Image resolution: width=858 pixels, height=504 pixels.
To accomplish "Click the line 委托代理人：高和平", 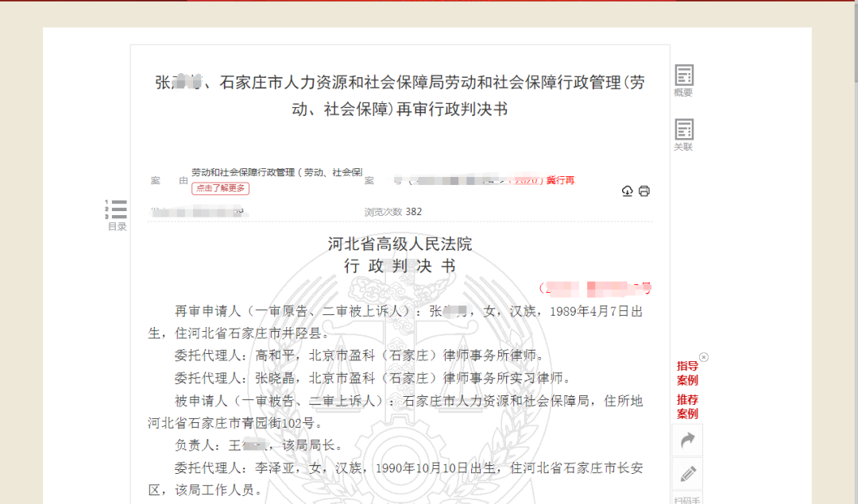I will tap(360, 356).
